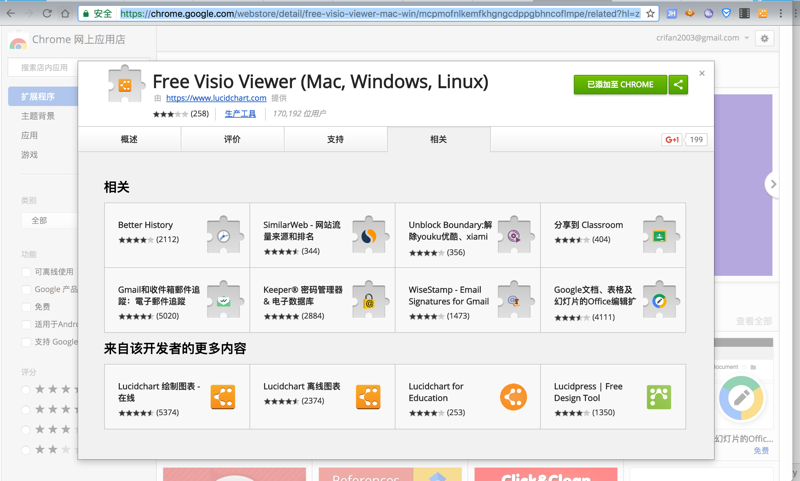Click 查看全部 link in background page
800x481 pixels.
tap(754, 321)
